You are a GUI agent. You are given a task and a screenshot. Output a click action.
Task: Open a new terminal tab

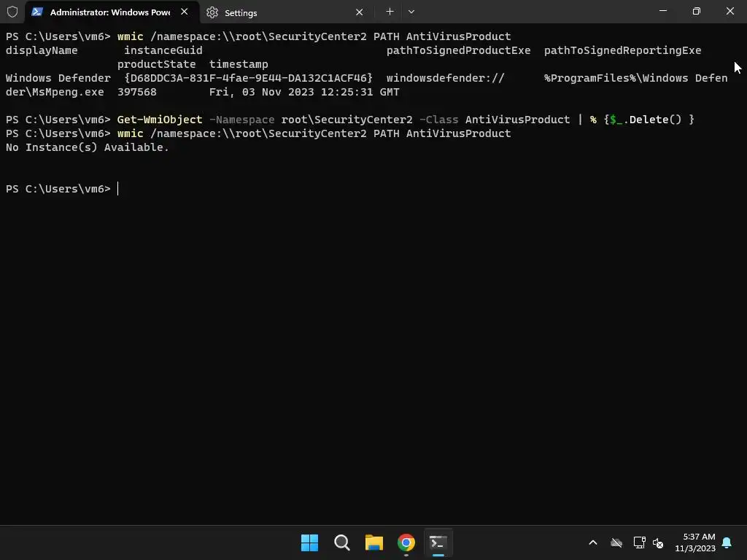click(x=390, y=12)
